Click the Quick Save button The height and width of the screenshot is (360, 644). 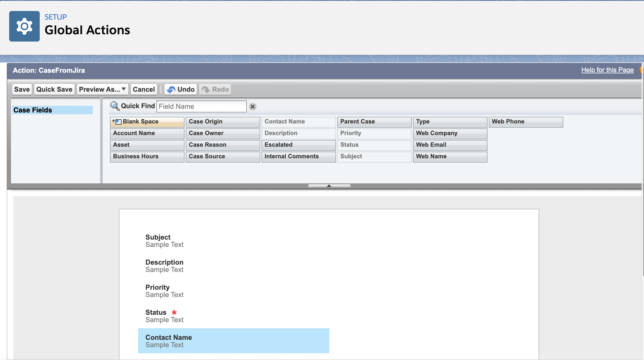coord(54,90)
